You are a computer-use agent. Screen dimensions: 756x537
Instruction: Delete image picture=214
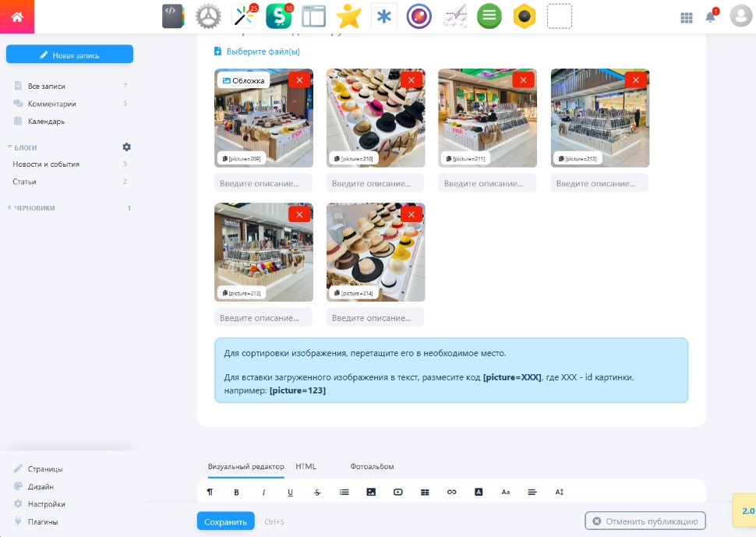(412, 214)
